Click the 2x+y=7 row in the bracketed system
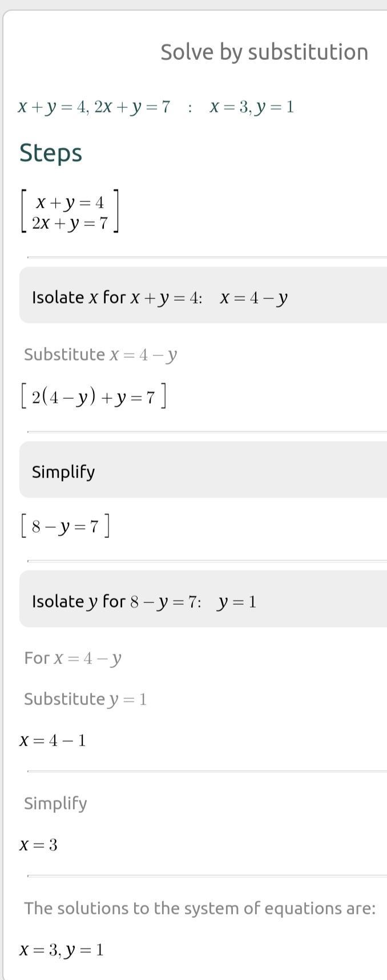The height and width of the screenshot is (980, 387). [x=70, y=223]
